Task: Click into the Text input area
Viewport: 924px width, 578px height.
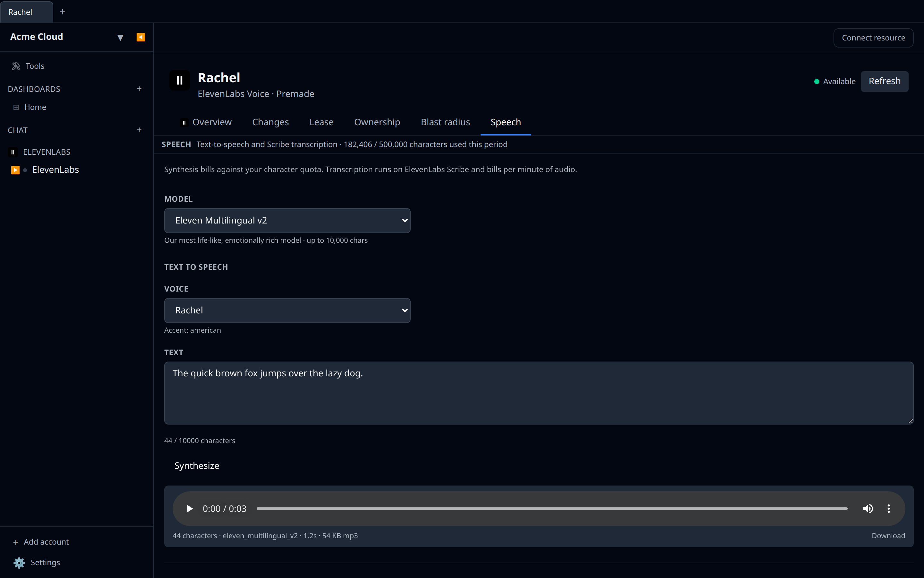Action: (538, 393)
